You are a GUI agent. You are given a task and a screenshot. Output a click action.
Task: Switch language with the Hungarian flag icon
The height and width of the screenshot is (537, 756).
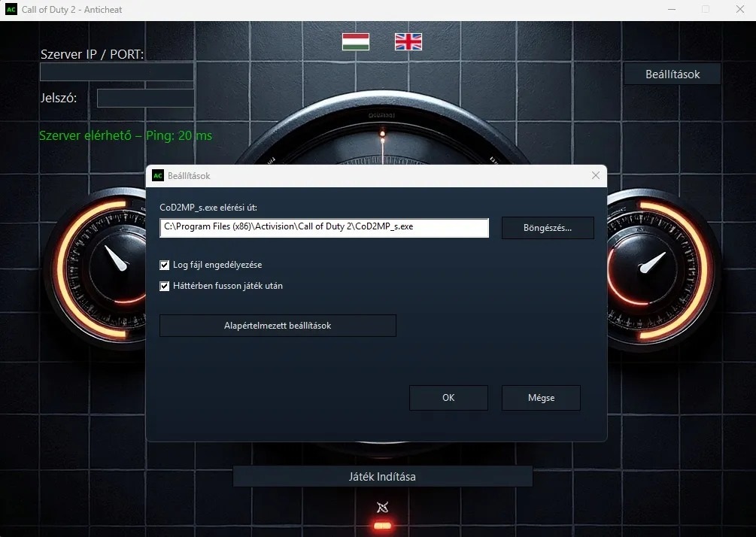(x=356, y=41)
